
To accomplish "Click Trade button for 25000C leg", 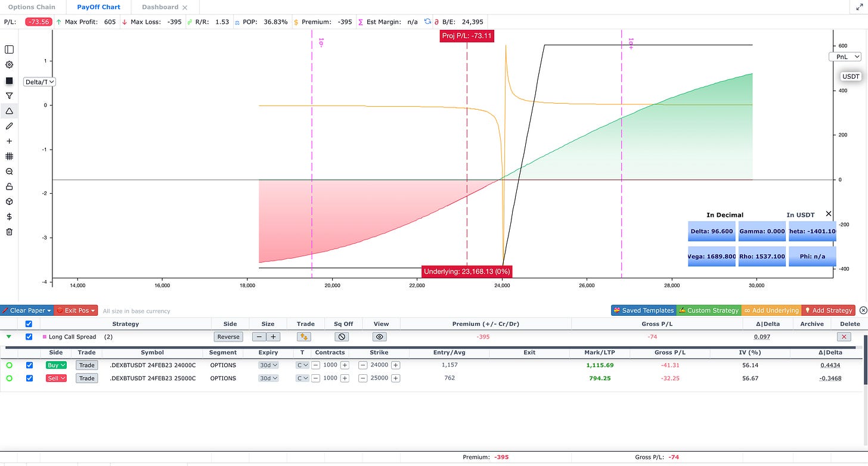I will pos(87,378).
